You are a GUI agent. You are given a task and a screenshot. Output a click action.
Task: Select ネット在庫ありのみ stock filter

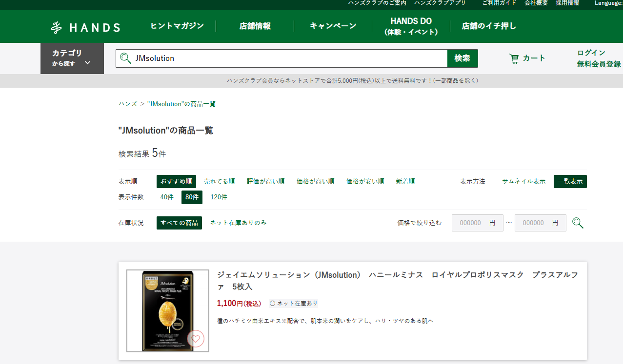pos(238,223)
